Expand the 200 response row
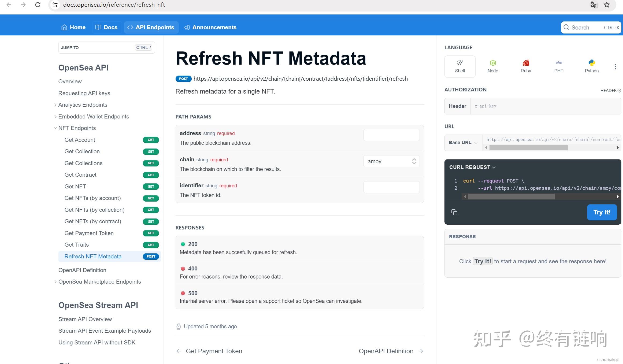The image size is (623, 364). click(300, 248)
